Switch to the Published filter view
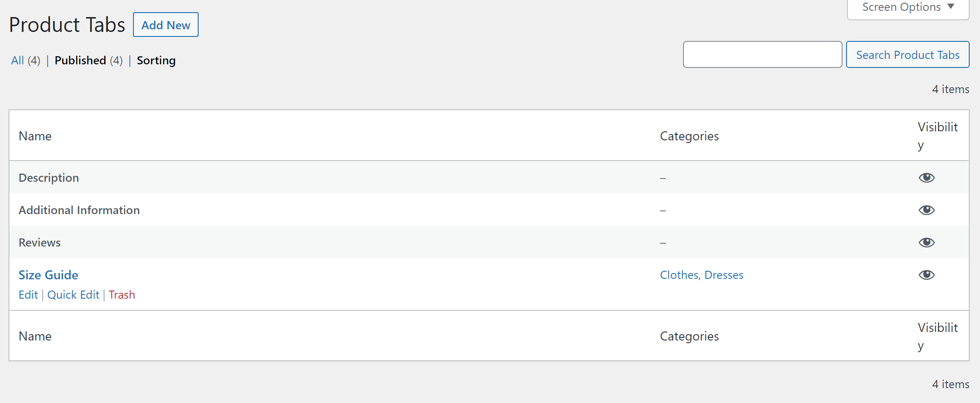This screenshot has height=403, width=980. (81, 60)
